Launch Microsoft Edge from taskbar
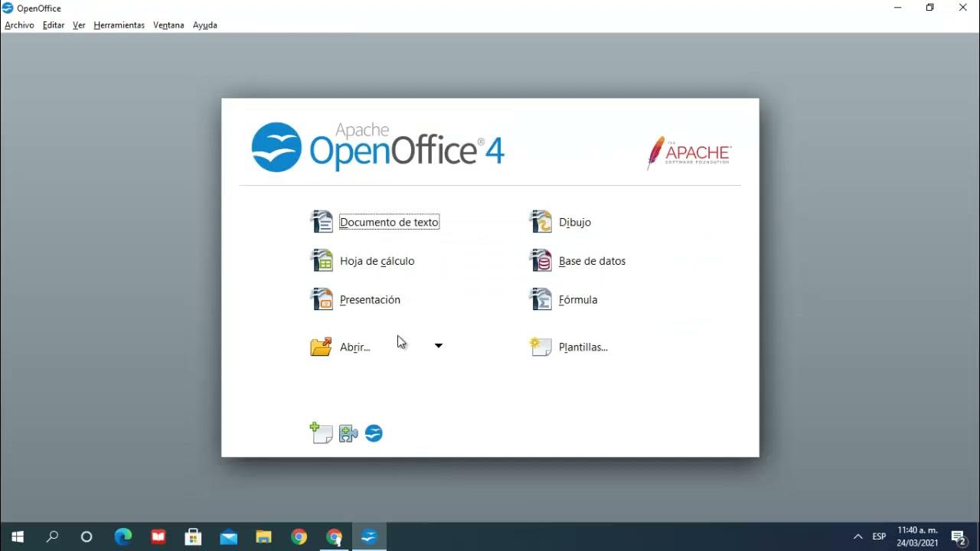 tap(122, 536)
